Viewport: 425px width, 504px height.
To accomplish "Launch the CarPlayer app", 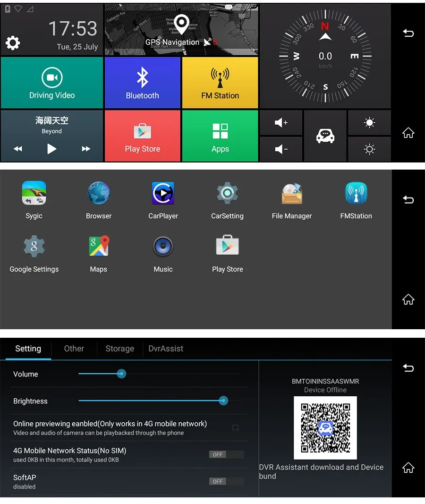I will coord(163,194).
